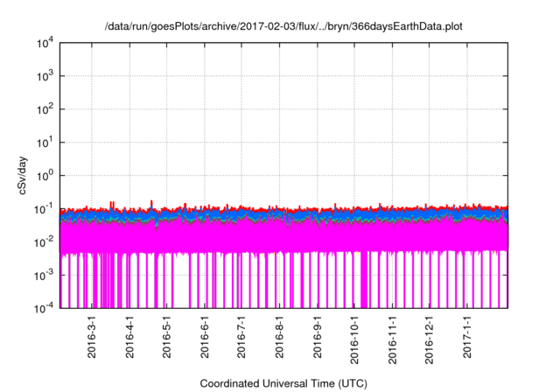Select the 2016-3-1 date tick label
Screen dimensions: 560x392
click(92, 339)
